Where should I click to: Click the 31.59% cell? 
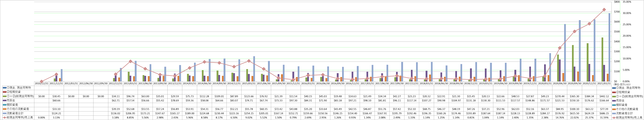point(604,117)
